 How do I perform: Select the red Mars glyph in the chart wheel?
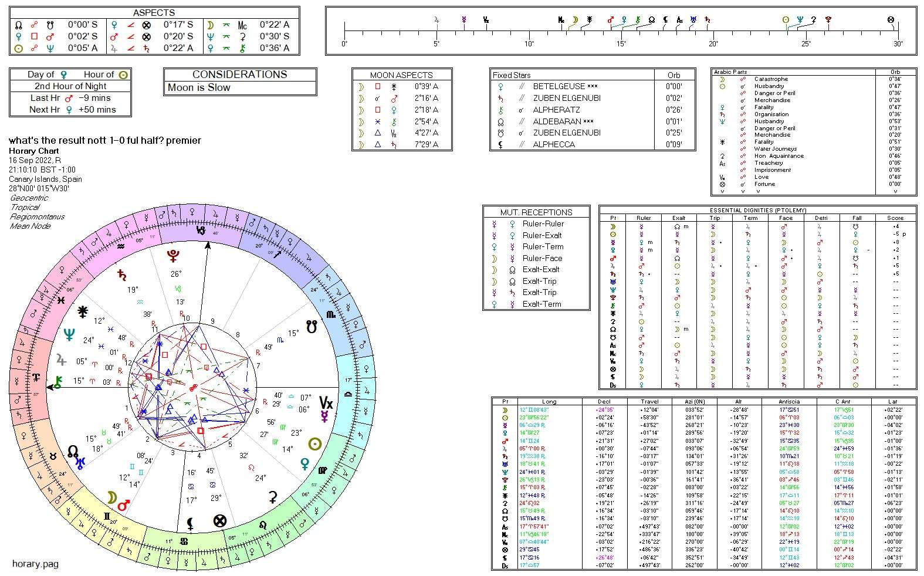124,504
